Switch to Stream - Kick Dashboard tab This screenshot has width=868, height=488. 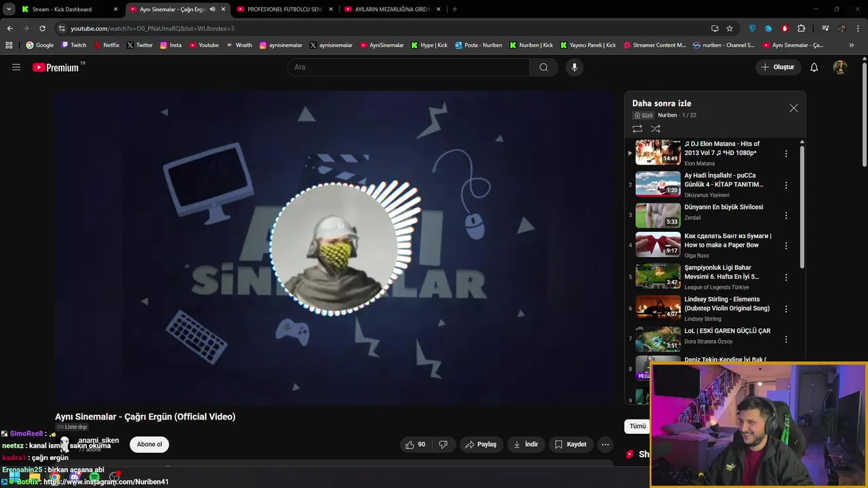coord(68,9)
